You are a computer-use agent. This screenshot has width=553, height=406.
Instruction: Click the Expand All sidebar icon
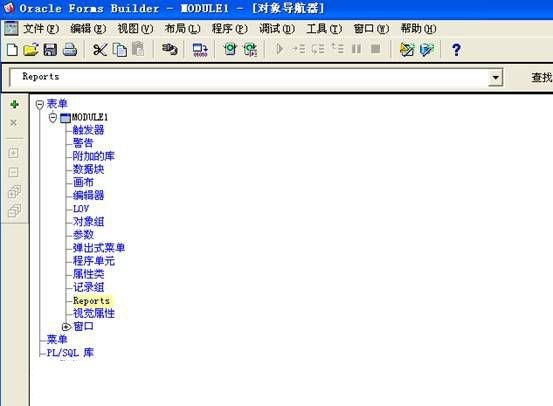point(14,191)
